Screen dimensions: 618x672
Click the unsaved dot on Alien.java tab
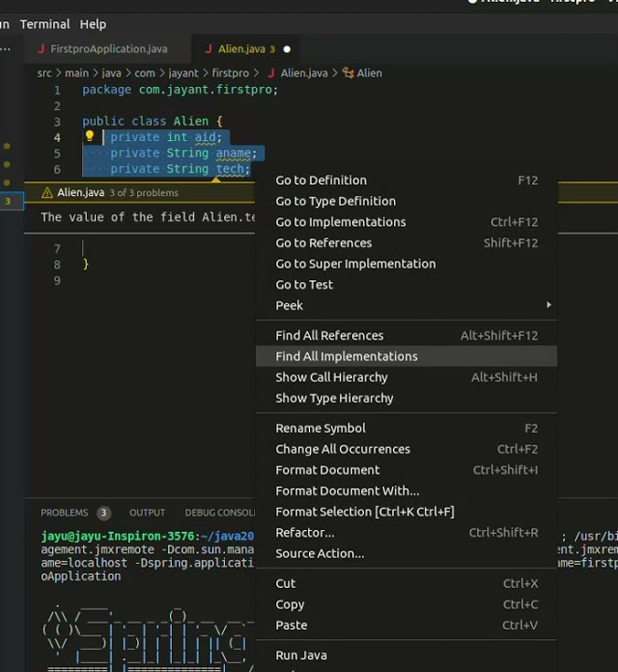tap(287, 49)
